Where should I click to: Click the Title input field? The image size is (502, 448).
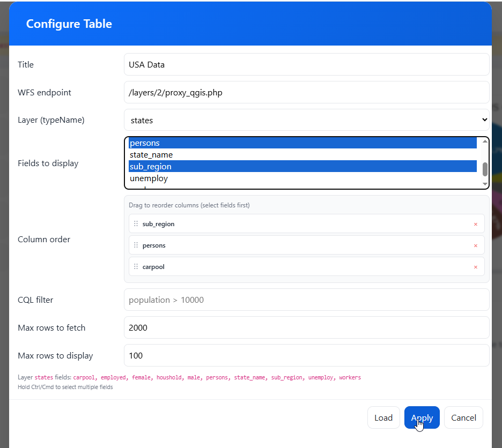point(306,64)
